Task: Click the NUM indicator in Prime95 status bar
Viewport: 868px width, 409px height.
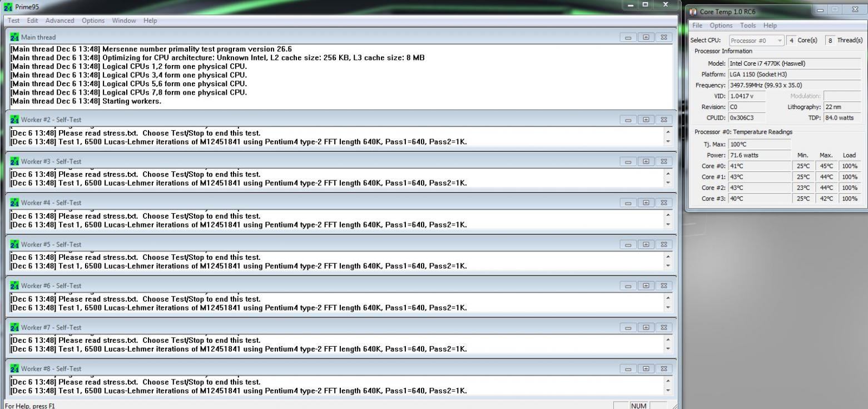Action: [x=638, y=406]
